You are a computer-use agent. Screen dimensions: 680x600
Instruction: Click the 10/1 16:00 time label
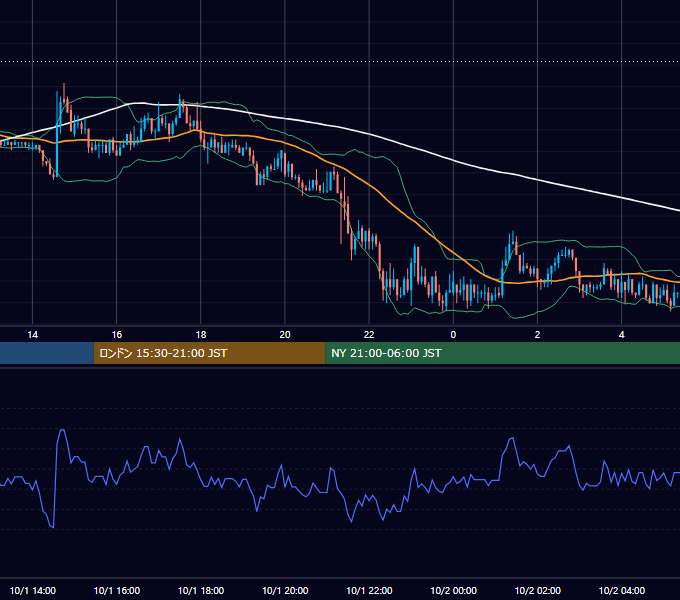click(117, 590)
